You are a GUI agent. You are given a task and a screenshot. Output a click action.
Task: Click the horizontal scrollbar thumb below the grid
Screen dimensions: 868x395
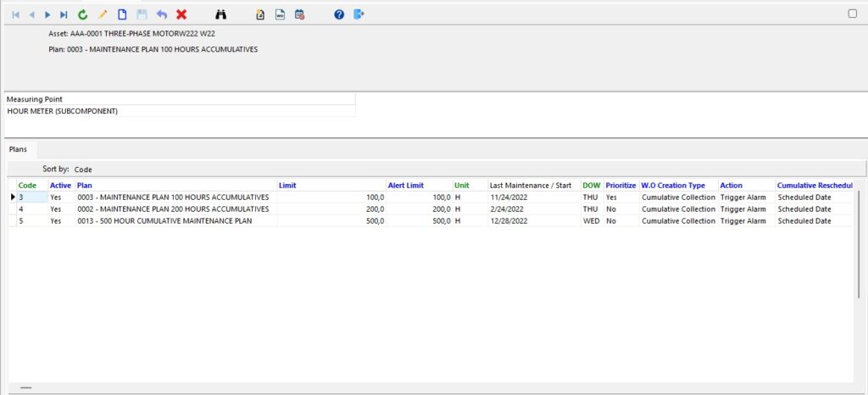pos(26,387)
